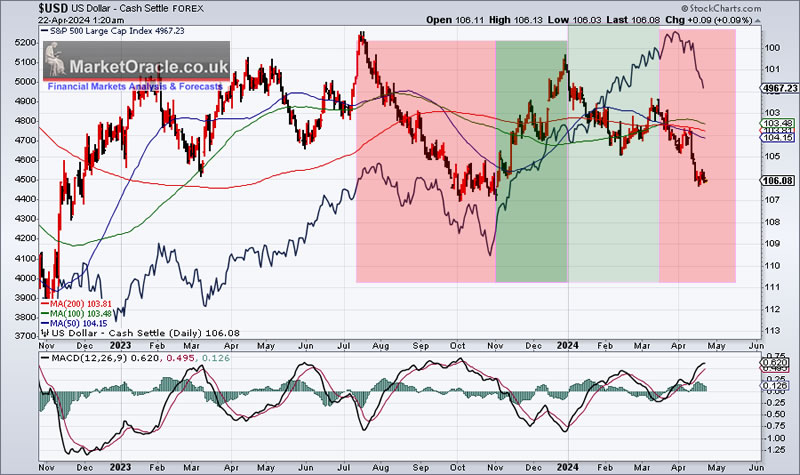Click the 113 right axis label

[x=772, y=331]
